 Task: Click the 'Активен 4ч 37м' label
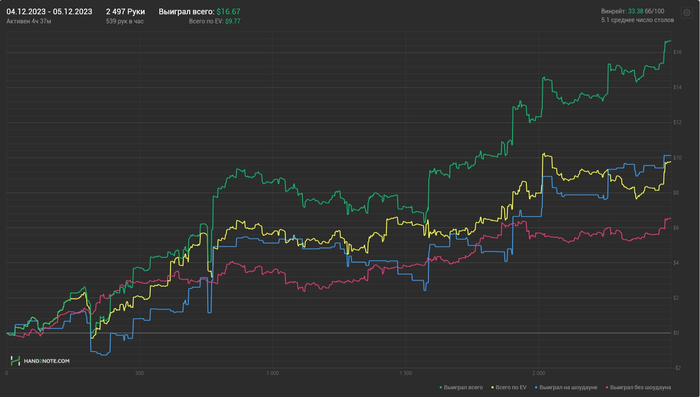(x=29, y=21)
